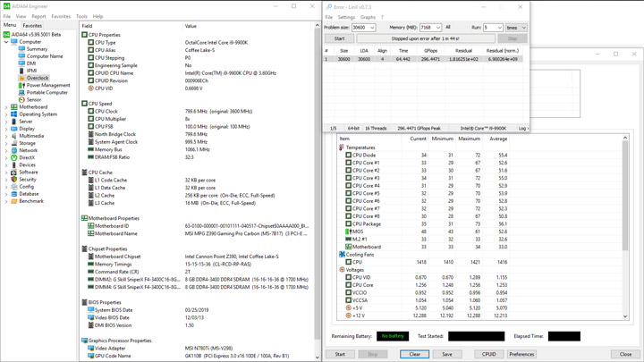Viewport: 644px width, 362px height.
Task: Open the AIDA64 Report menu
Action: coord(38,16)
